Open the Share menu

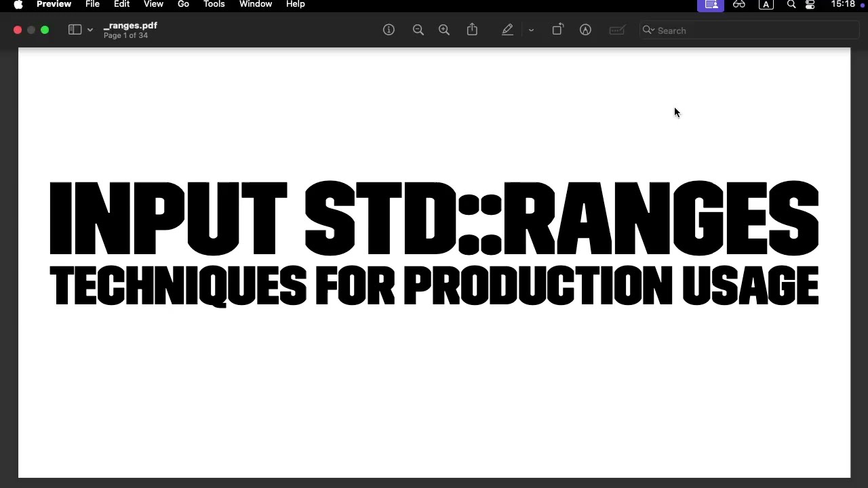(x=473, y=30)
